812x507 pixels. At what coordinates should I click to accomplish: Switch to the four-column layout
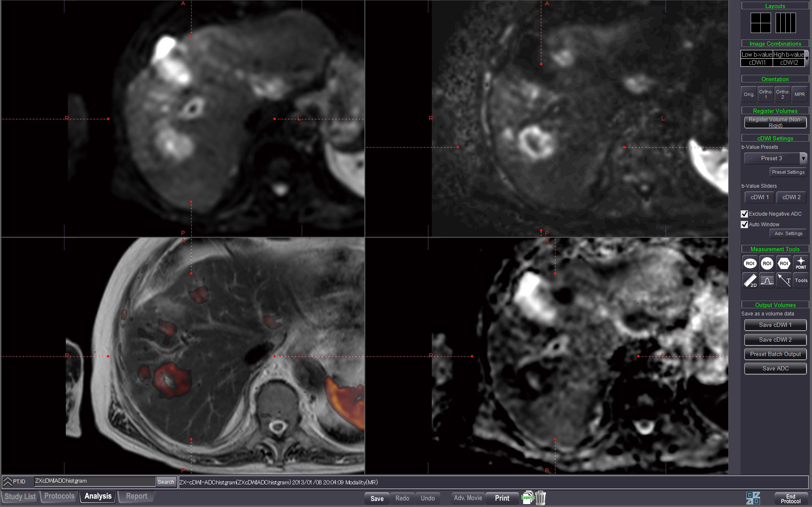tap(785, 23)
